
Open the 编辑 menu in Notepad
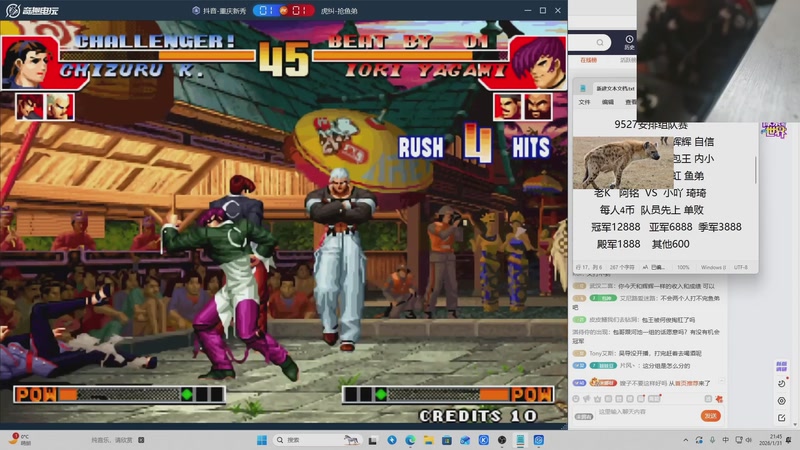point(608,102)
